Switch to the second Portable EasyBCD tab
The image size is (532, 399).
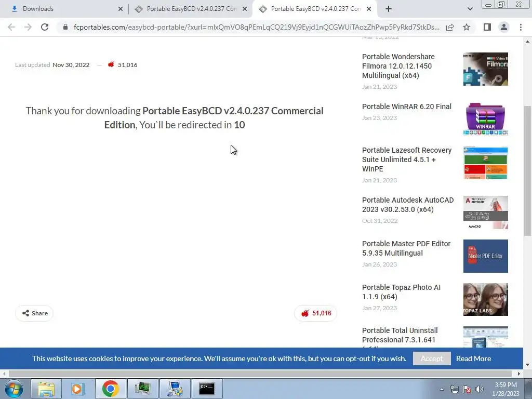tap(191, 9)
